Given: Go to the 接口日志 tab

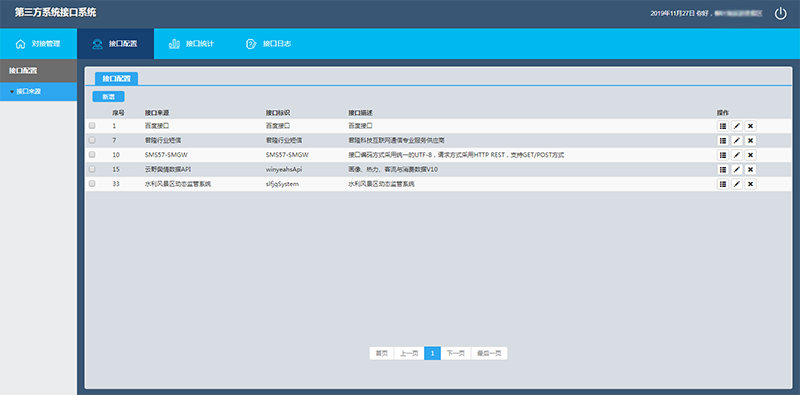Looking at the screenshot, I should click(x=269, y=44).
